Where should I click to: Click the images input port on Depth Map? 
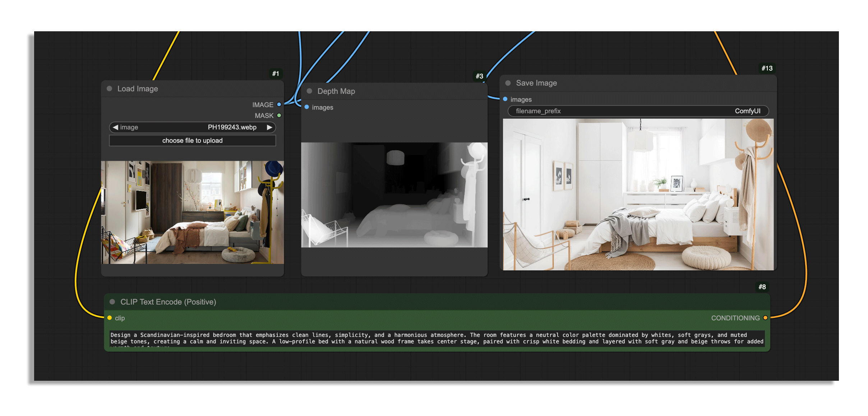point(307,107)
